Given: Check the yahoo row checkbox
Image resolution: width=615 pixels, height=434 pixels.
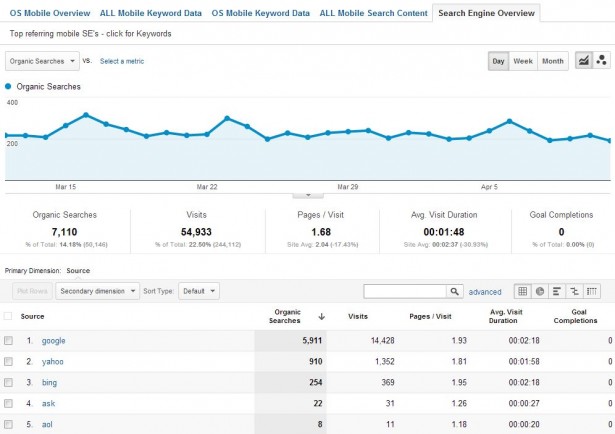Looking at the screenshot, I should (8, 361).
